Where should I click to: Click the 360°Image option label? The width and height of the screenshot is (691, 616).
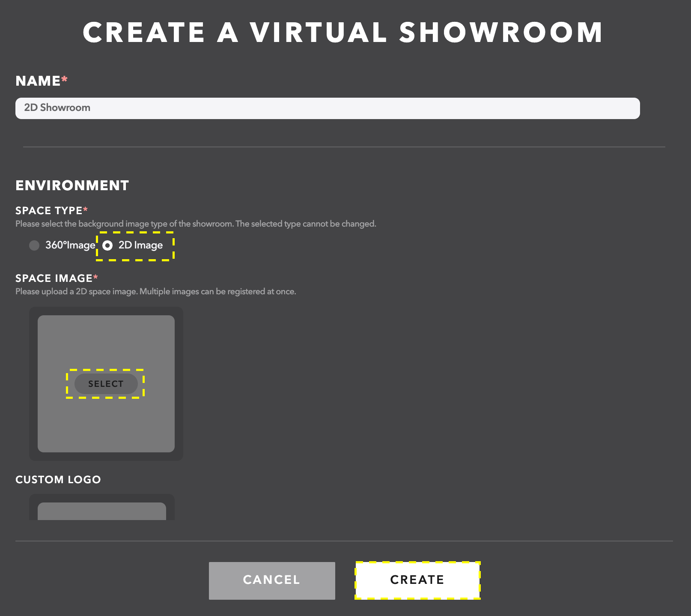[x=70, y=245]
